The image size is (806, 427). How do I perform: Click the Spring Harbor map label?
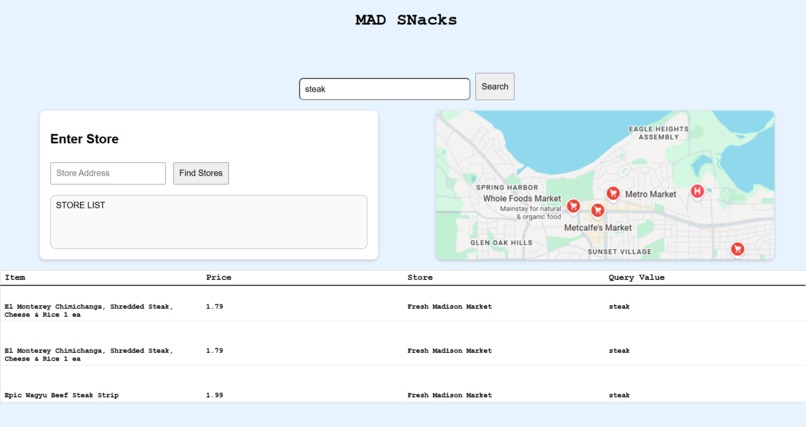[x=507, y=188]
